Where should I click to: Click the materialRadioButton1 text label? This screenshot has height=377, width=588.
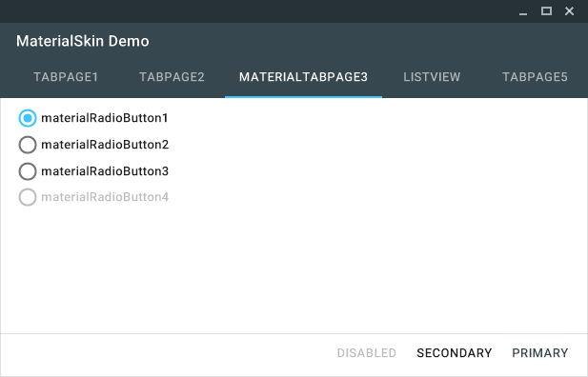pyautogui.click(x=104, y=118)
